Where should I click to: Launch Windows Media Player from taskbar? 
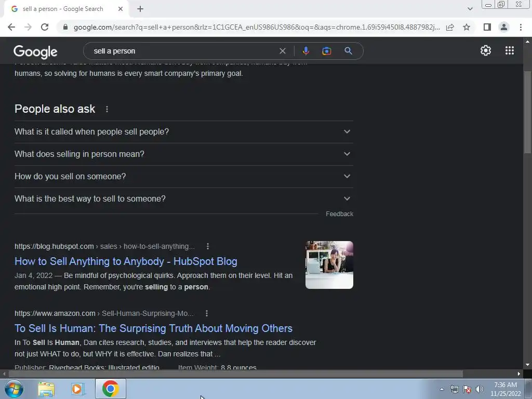click(78, 389)
